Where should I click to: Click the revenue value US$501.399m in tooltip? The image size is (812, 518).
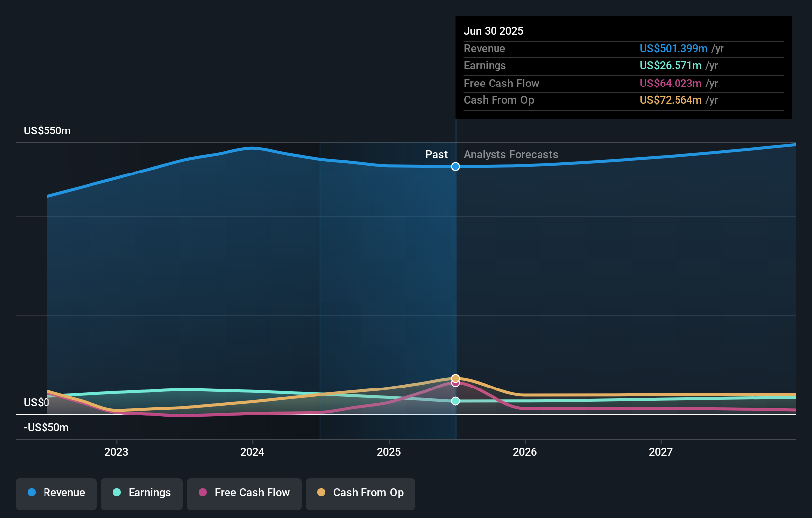(674, 48)
